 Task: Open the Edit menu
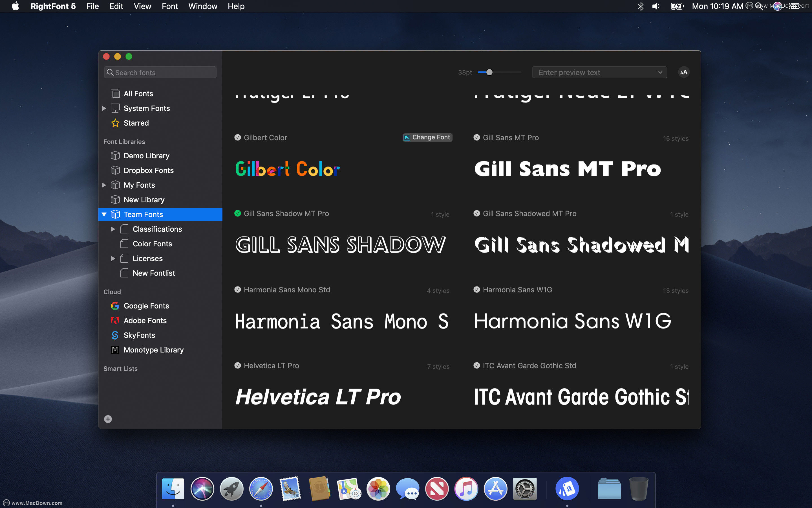point(116,6)
